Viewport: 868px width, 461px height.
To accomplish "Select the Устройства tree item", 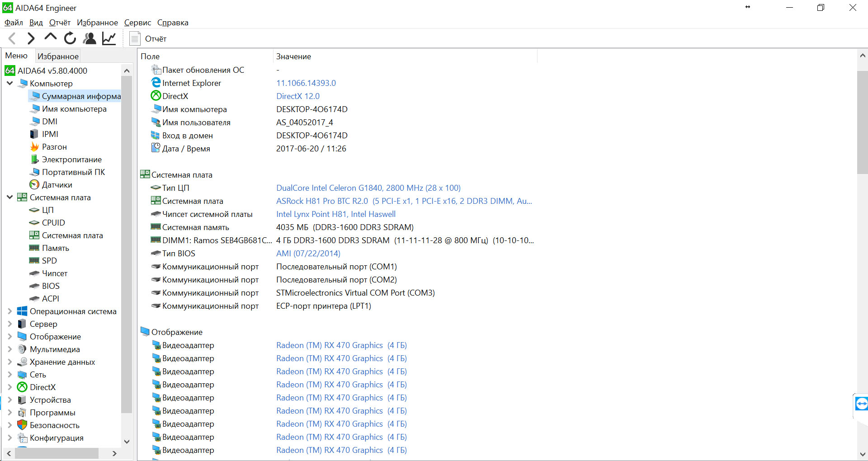I will [44, 400].
